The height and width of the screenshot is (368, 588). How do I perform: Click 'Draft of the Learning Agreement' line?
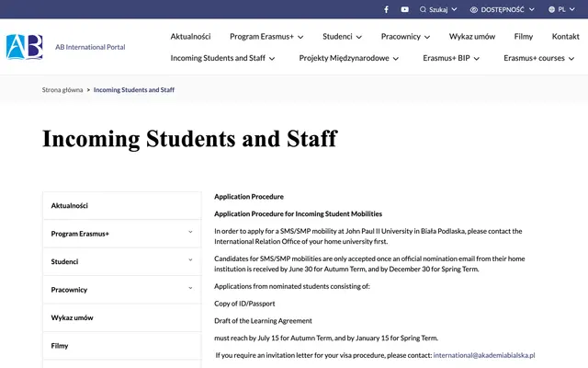(263, 321)
